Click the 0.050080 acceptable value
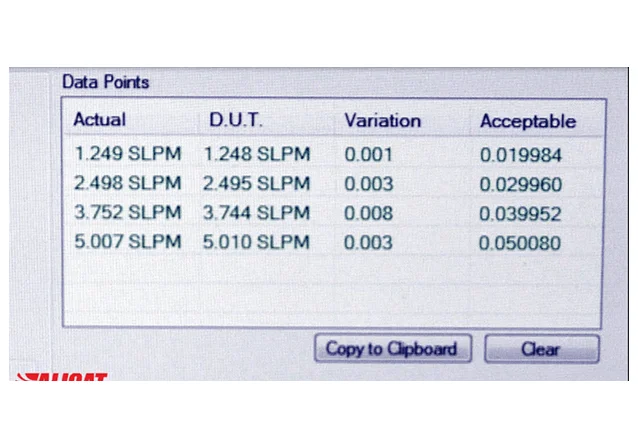638x448 pixels. point(520,243)
